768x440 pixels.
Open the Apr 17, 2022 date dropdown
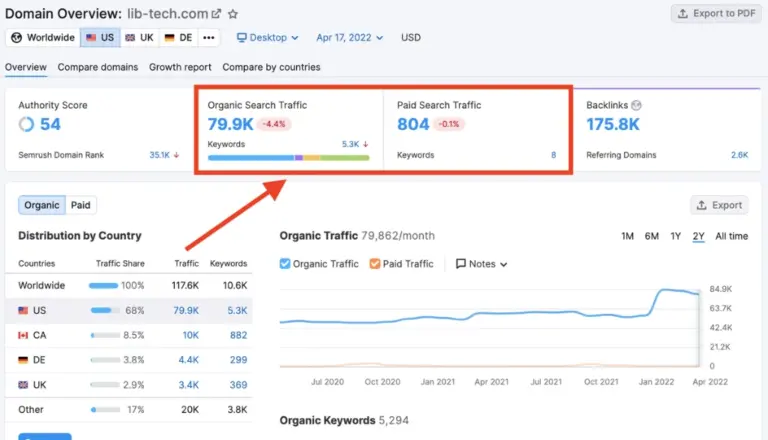349,38
